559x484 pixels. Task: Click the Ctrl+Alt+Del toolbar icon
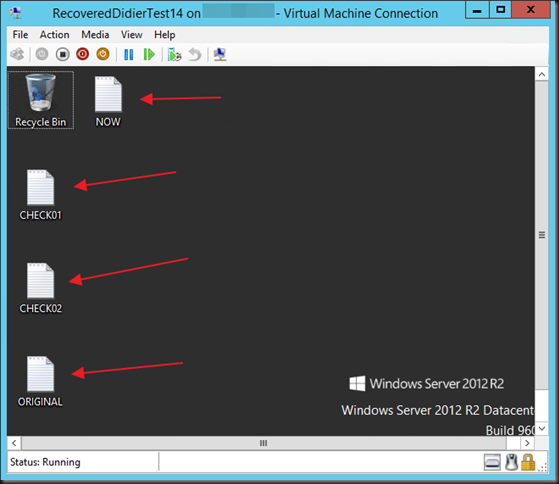(17, 55)
